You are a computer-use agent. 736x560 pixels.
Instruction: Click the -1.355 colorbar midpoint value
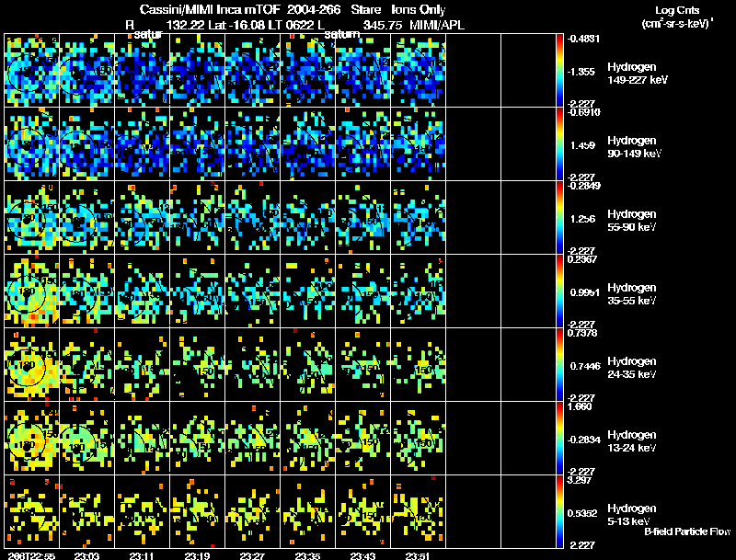point(581,72)
